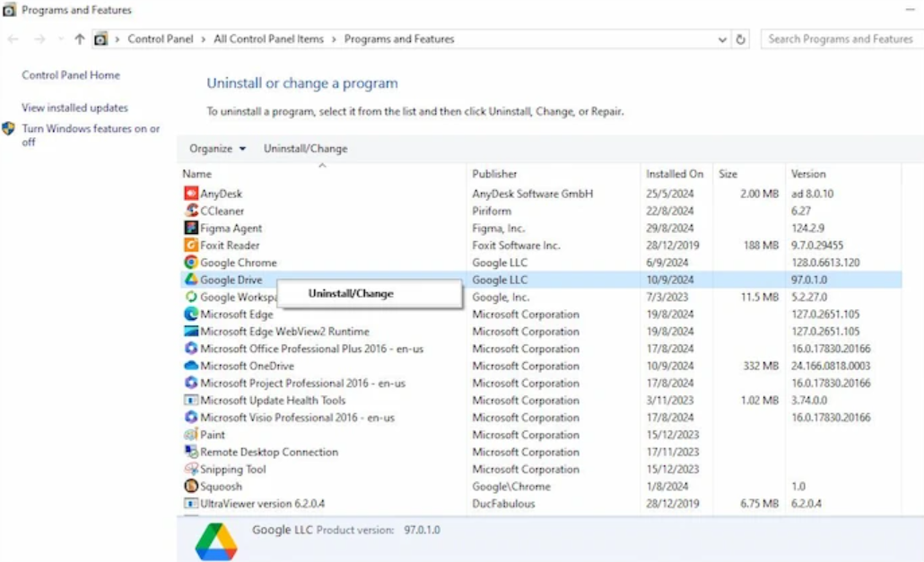Select the Figma Agent icon
924x562 pixels.
191,228
